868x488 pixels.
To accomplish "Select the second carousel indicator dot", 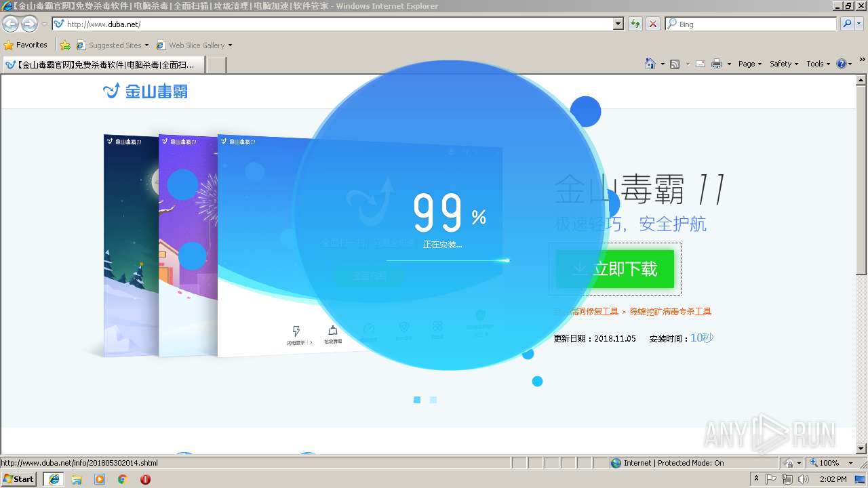I will tap(433, 400).
